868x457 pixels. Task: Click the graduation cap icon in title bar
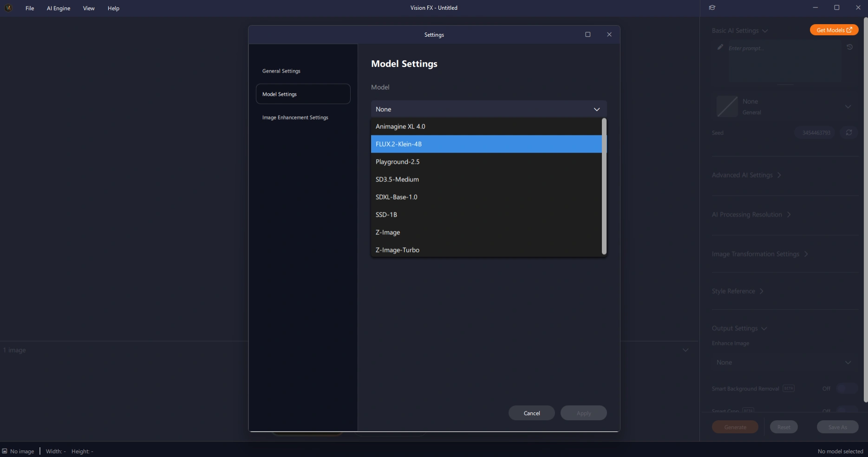pyautogui.click(x=712, y=7)
